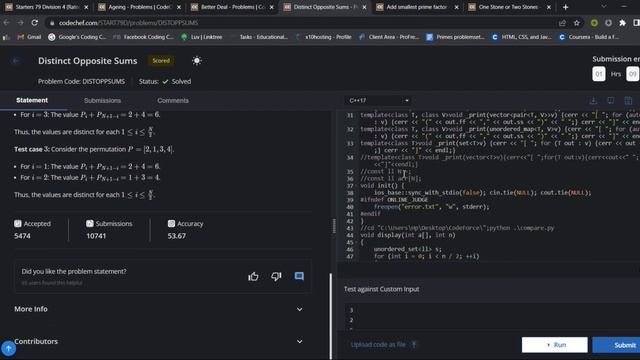Image resolution: width=640 pixels, height=360 pixels.
Task: Click code line 37 void init()
Action: coord(382,186)
